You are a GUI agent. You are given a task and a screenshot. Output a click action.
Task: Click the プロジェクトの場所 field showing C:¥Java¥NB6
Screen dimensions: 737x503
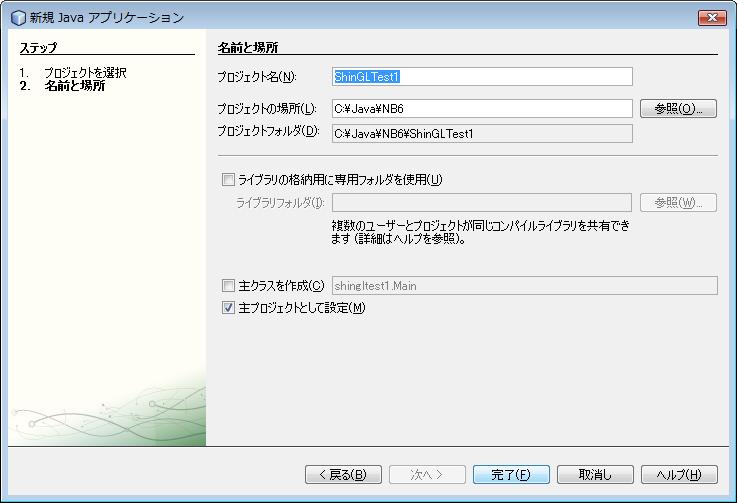pyautogui.click(x=482, y=109)
